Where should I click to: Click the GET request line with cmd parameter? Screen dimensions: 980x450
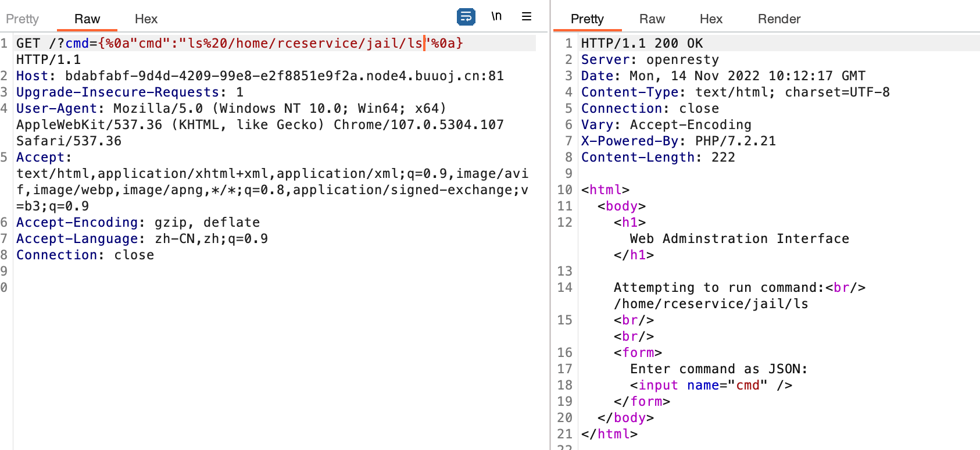point(239,43)
